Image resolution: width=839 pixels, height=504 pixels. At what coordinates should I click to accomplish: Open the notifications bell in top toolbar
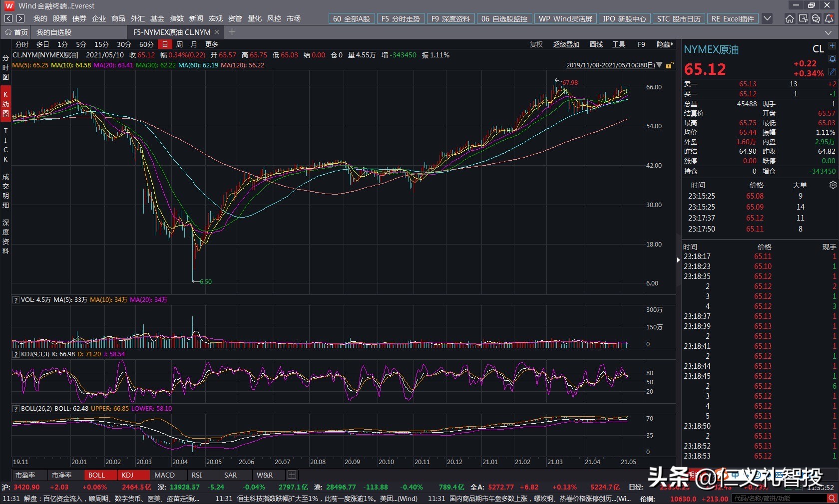pos(829,18)
